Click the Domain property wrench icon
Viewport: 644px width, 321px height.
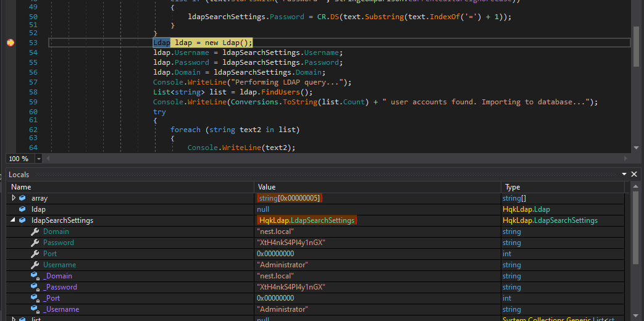(35, 231)
